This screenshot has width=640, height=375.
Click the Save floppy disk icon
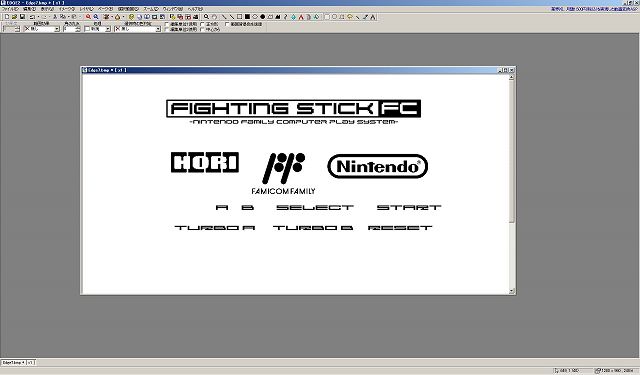22,17
